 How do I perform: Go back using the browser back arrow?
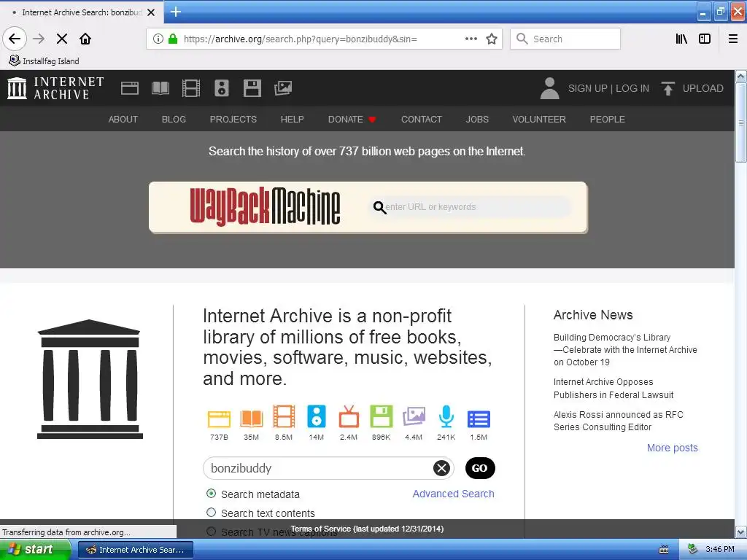pyautogui.click(x=15, y=39)
